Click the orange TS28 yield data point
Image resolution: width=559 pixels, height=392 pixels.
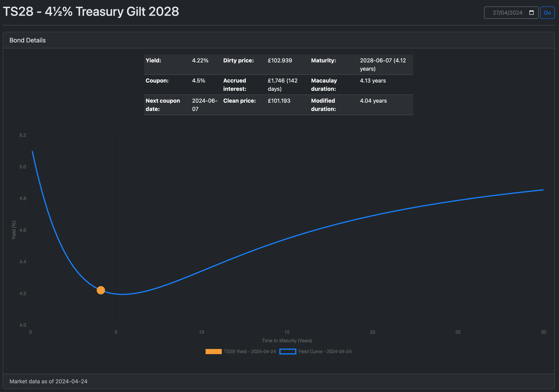click(x=101, y=290)
